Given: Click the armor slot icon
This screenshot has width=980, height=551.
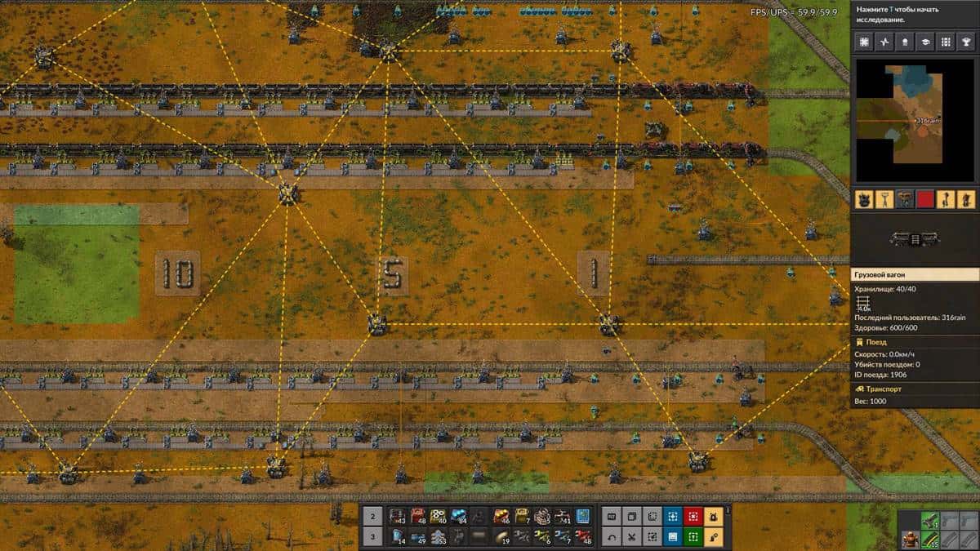Looking at the screenshot, I should click(x=911, y=540).
